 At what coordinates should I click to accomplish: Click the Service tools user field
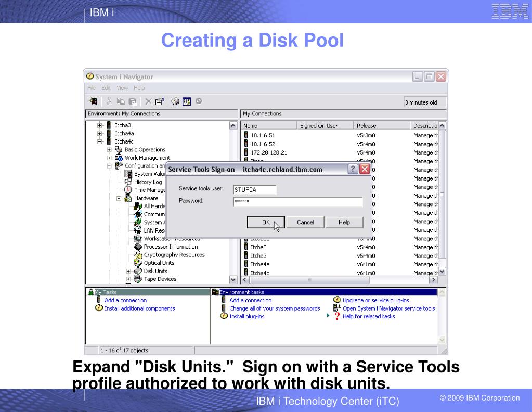(255, 190)
